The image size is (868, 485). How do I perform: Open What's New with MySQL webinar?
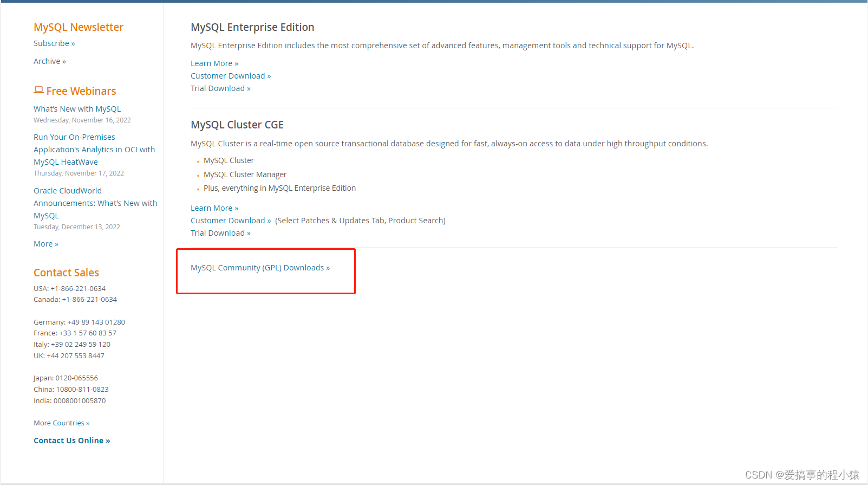point(77,109)
